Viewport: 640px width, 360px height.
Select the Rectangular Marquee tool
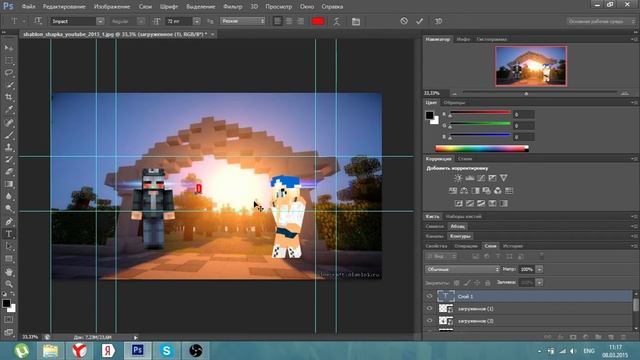[x=9, y=60]
